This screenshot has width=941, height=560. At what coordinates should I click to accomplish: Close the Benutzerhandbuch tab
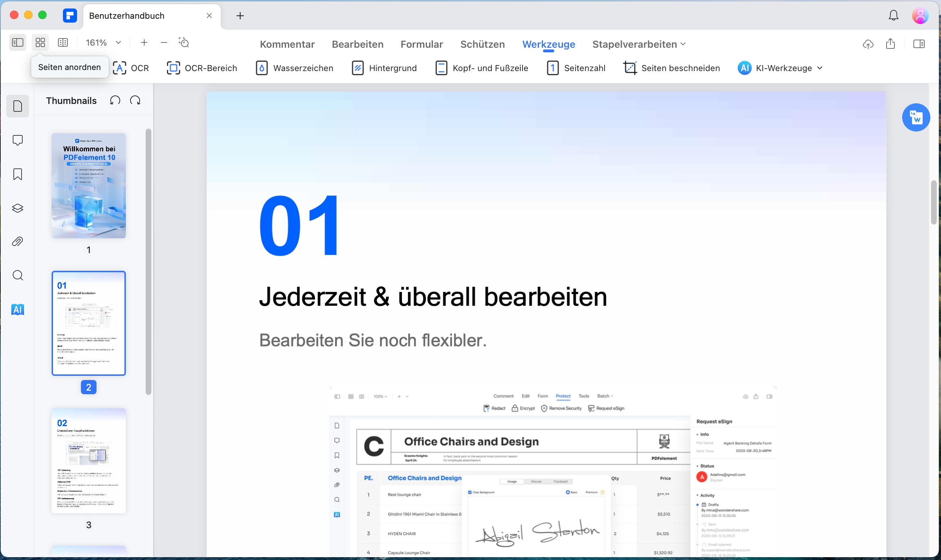[x=209, y=16]
